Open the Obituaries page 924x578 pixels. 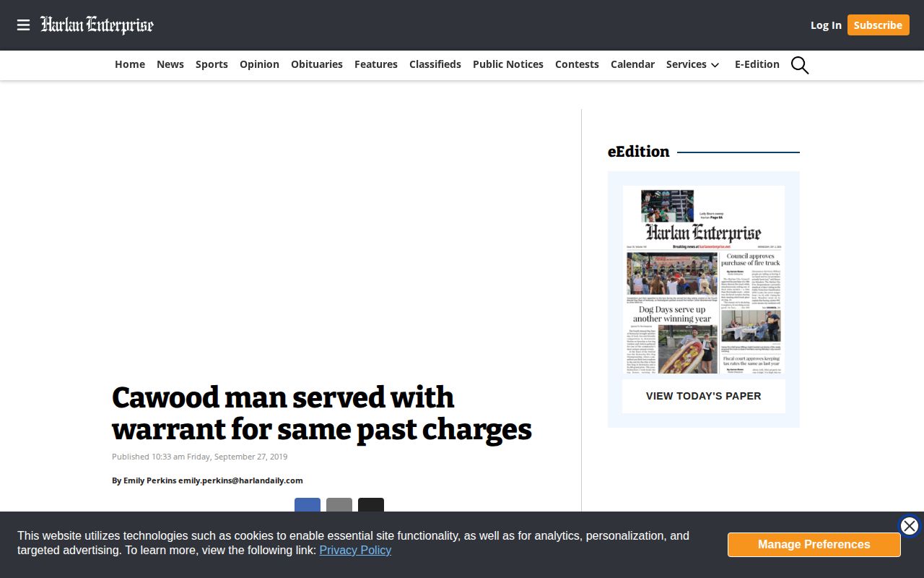pyautogui.click(x=317, y=64)
